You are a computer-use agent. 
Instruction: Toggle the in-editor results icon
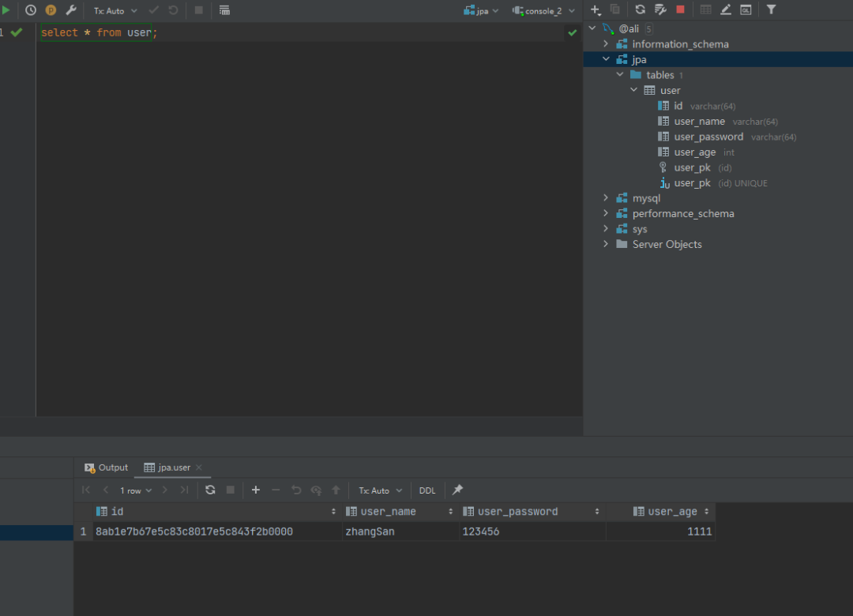click(224, 9)
